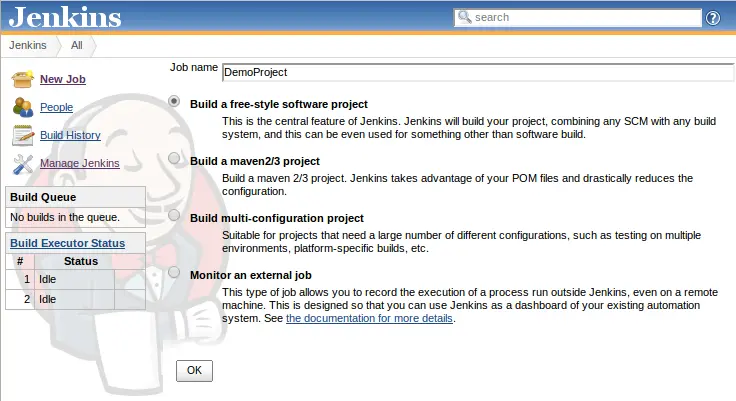Click the All breadcrumb item
The width and height of the screenshot is (736, 401).
pyautogui.click(x=77, y=45)
